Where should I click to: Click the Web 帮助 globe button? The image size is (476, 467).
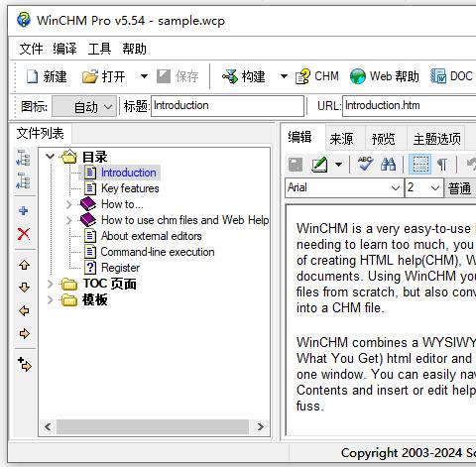point(385,76)
